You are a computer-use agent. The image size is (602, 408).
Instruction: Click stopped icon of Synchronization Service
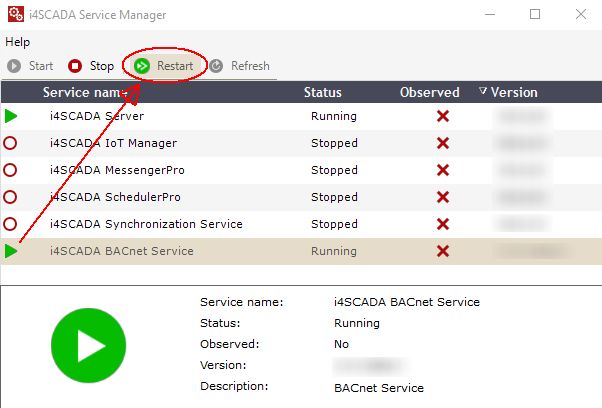coord(10,224)
